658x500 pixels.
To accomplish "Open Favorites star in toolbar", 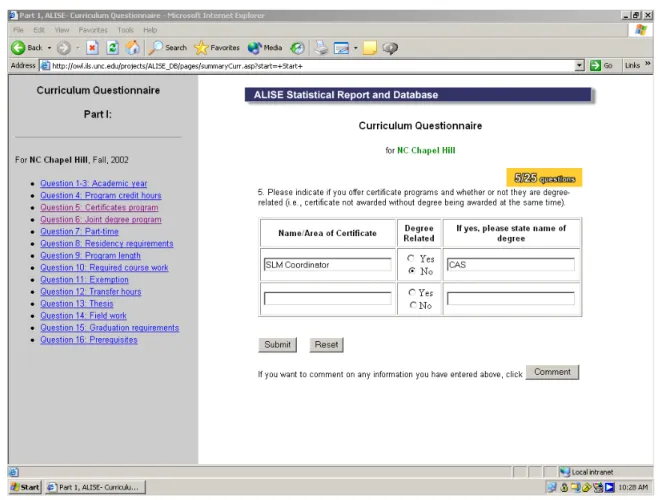I will (x=201, y=48).
